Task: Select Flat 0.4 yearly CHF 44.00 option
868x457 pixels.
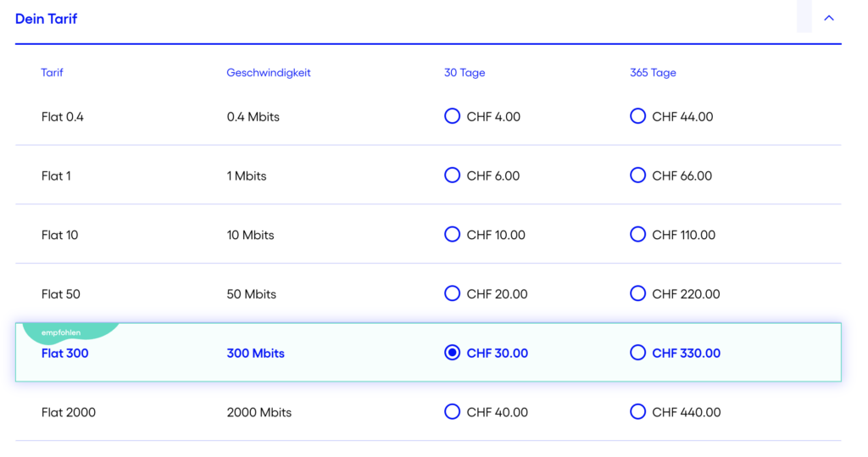Action: 637,116
